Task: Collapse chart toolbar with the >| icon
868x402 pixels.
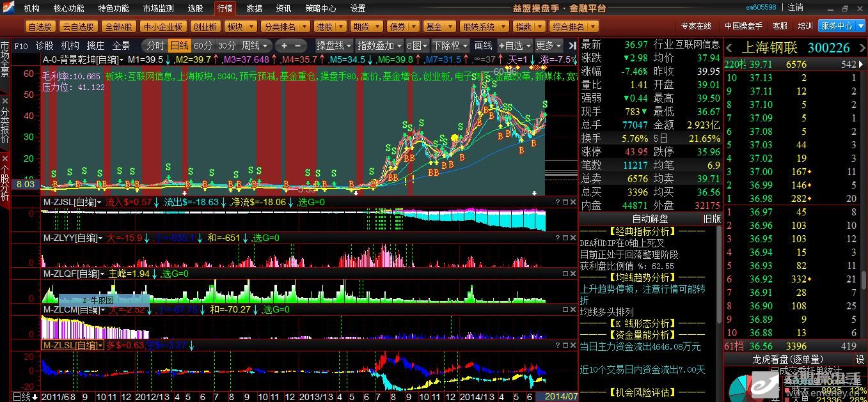Action: 571,46
